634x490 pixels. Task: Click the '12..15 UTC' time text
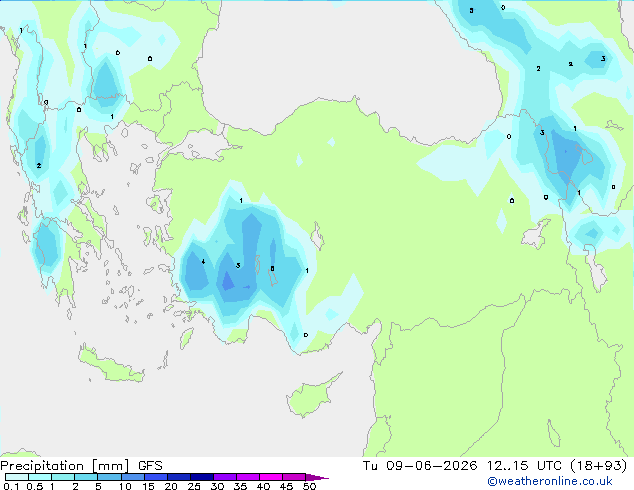click(524, 466)
